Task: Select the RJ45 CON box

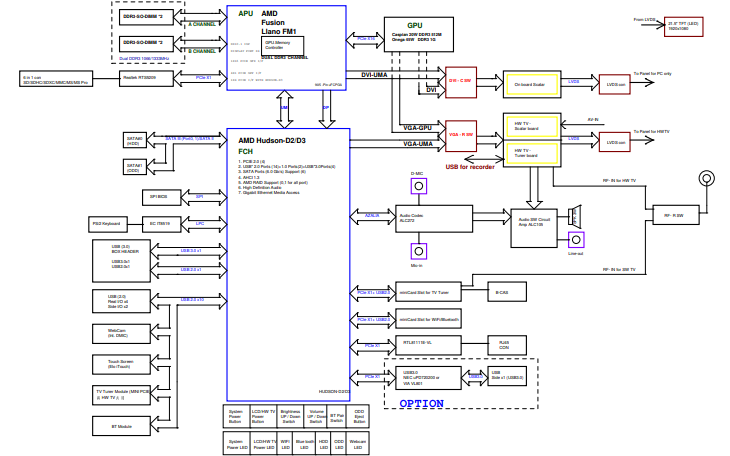Action: (507, 346)
